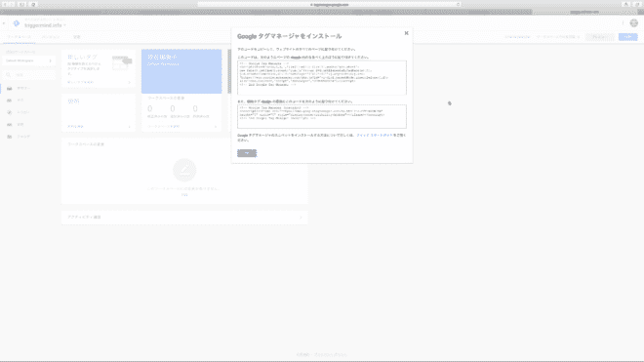Screen dimensions: 644x362
Task: Switch to the Versions tab
Action: [51, 37]
